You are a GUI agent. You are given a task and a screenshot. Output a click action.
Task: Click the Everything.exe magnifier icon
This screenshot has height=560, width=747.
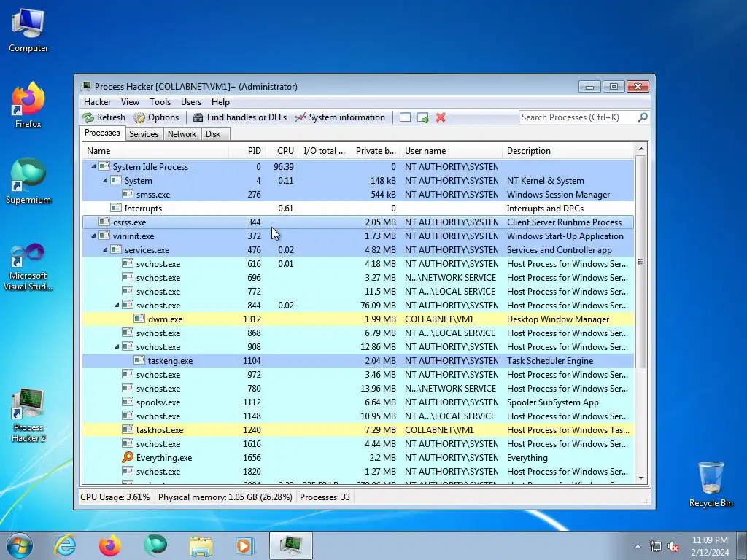click(127, 457)
